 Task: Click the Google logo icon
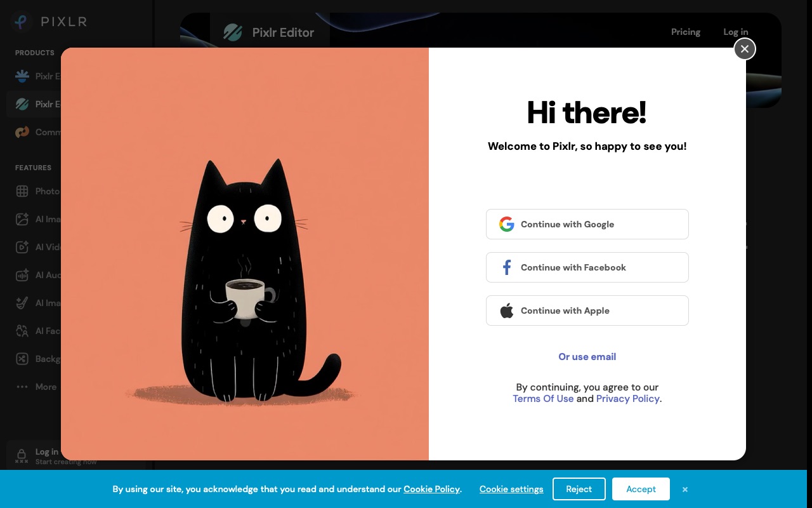point(506,224)
